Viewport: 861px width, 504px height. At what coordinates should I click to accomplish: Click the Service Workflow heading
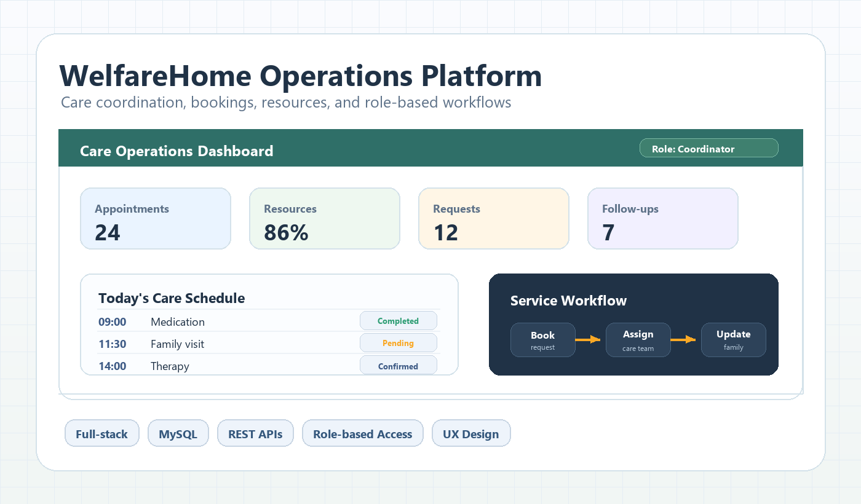568,301
